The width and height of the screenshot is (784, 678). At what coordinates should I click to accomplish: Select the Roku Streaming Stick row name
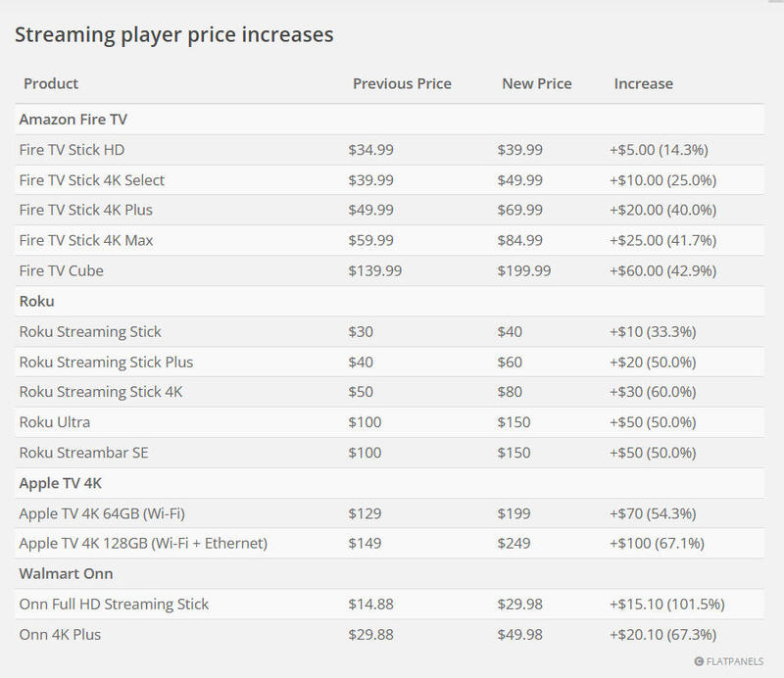pos(90,332)
